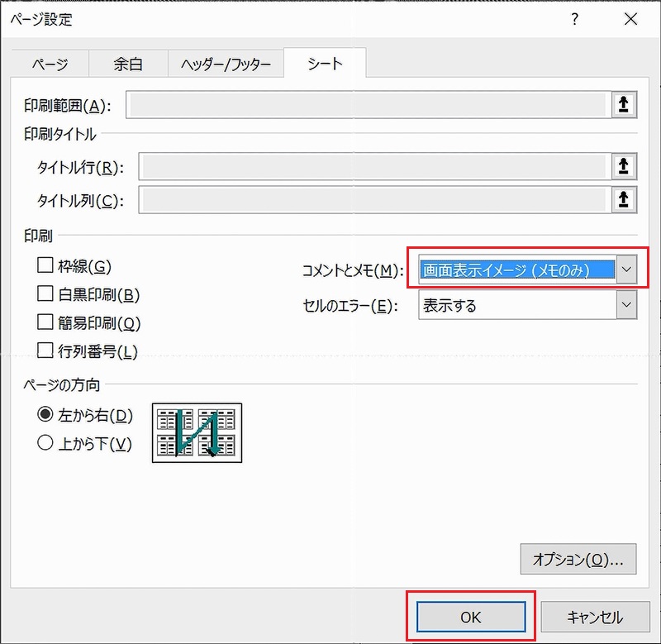Click range-select icon for タイトル列 field
Image resolution: width=661 pixels, height=644 pixels.
[x=624, y=198]
